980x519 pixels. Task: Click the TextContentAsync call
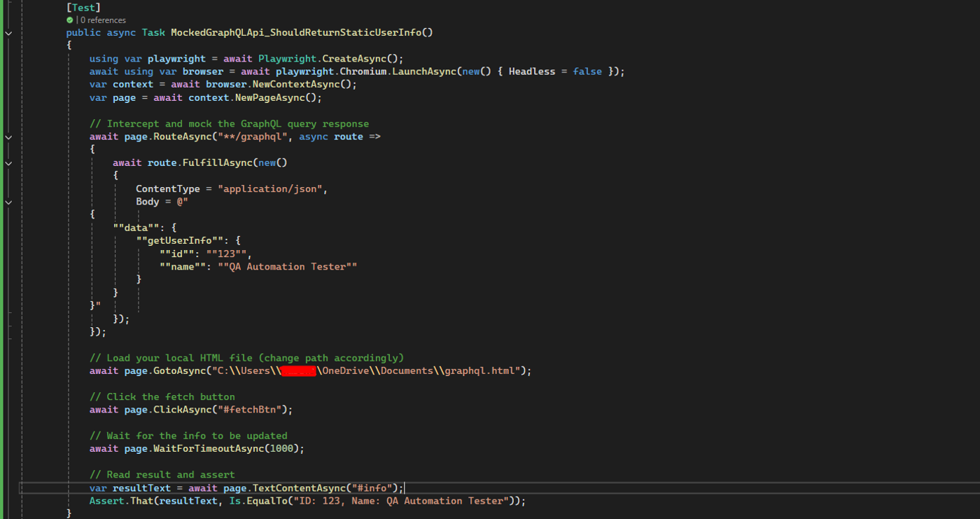click(x=299, y=488)
